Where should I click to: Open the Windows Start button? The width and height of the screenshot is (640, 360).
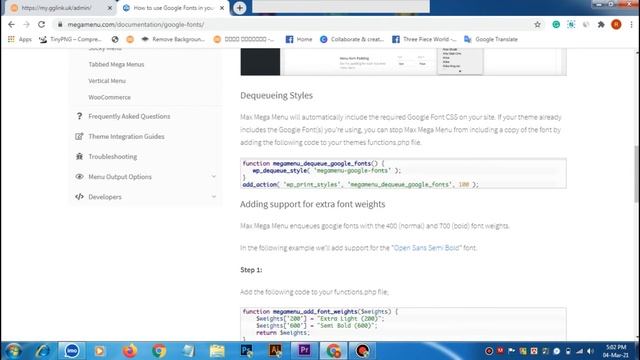pyautogui.click(x=13, y=351)
